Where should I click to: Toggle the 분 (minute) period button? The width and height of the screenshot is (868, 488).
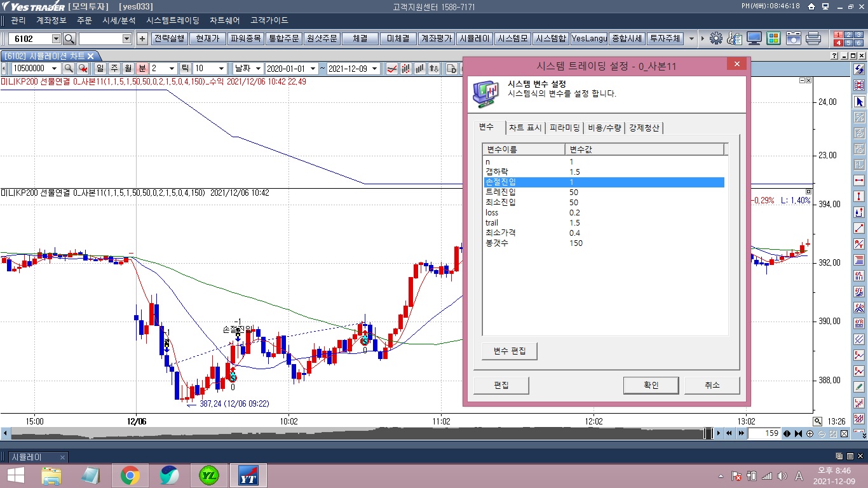click(x=142, y=69)
